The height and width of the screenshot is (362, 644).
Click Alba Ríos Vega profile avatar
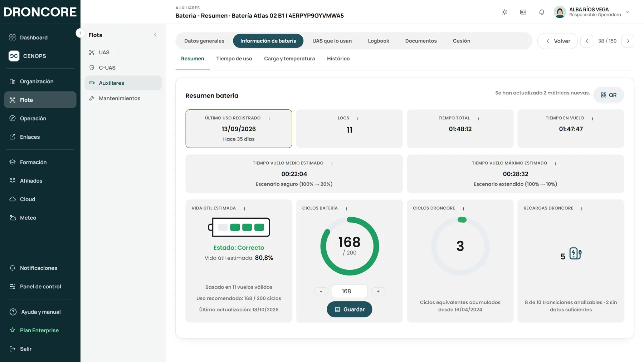tap(560, 12)
